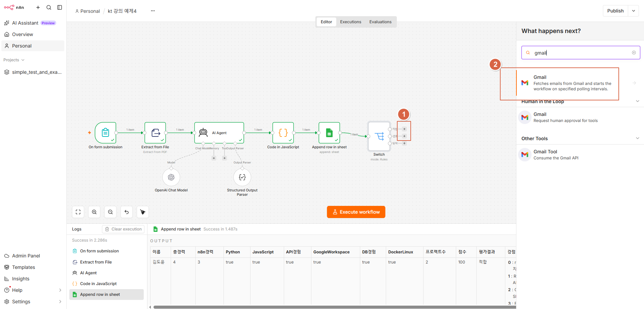Open the Personal breadcrumb link
Image resolution: width=644 pixels, height=309 pixels.
point(88,11)
